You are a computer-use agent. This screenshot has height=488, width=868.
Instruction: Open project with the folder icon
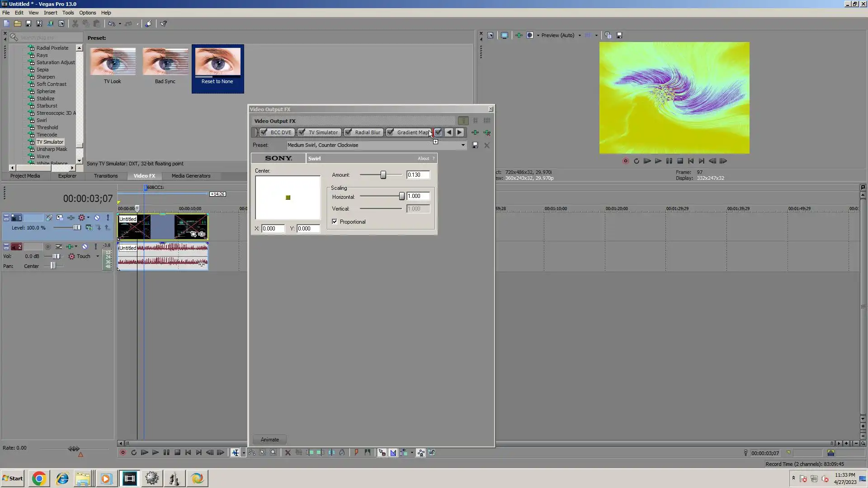(17, 23)
